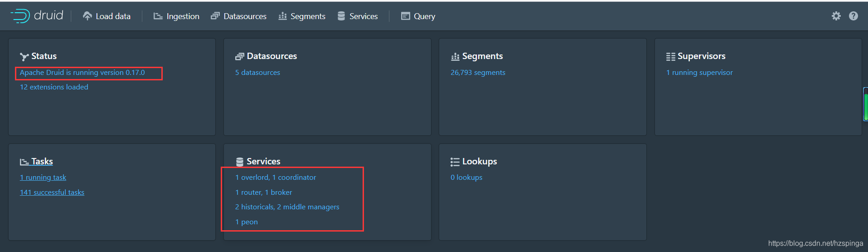Screen dimensions: 868x252
Task: Click the Datasources card heading
Action: pyautogui.click(x=272, y=56)
